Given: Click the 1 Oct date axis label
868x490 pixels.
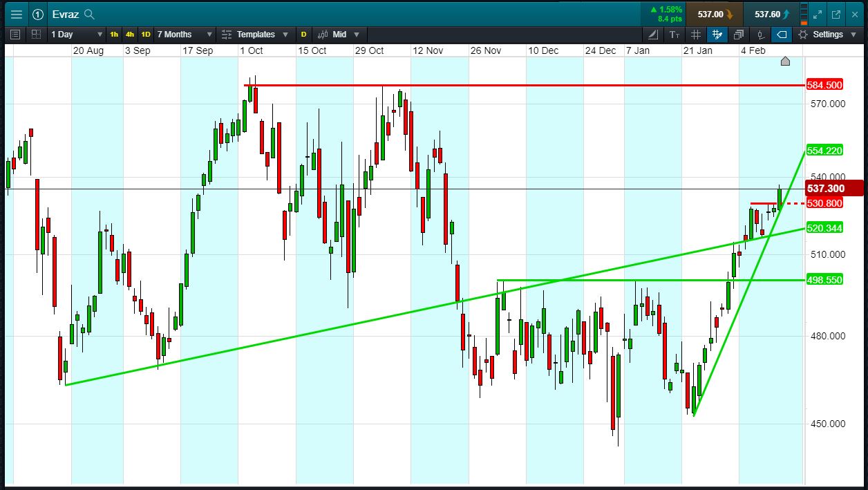Looking at the screenshot, I should tap(251, 50).
